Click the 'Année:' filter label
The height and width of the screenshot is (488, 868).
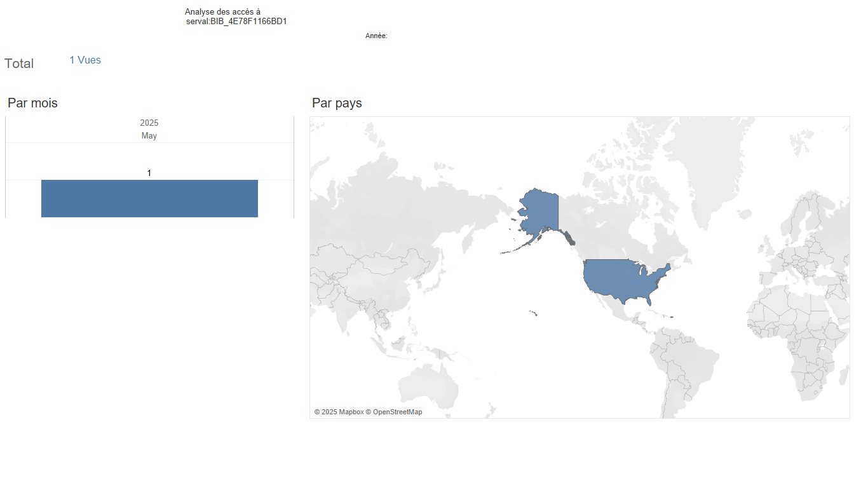(x=376, y=36)
